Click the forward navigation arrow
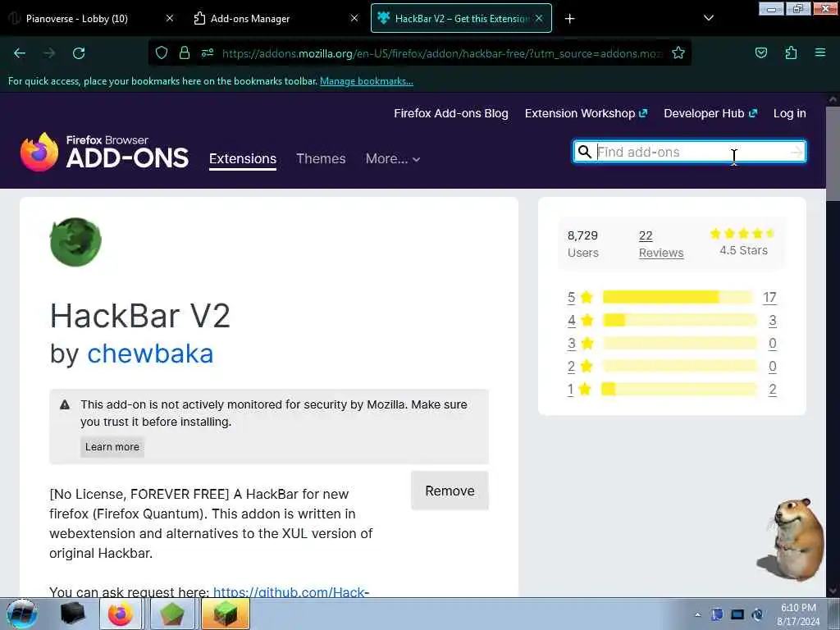 (49, 53)
